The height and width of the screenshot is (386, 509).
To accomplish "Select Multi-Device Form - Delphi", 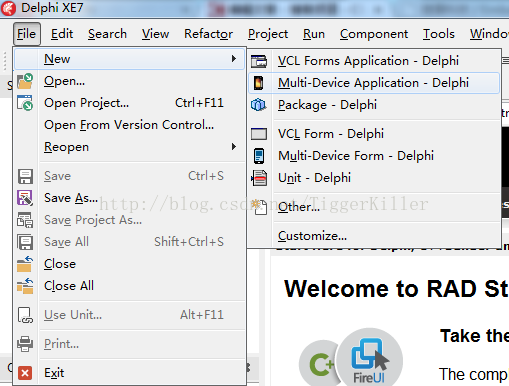I will click(374, 156).
